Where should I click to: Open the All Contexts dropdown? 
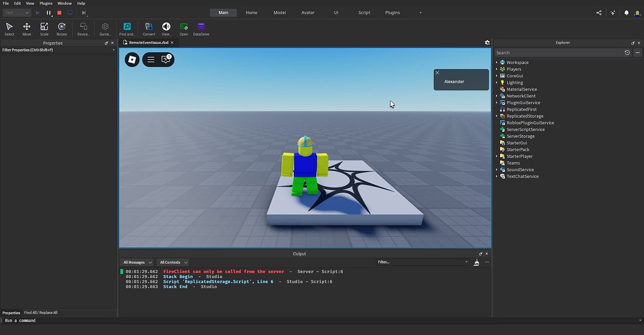click(x=173, y=262)
